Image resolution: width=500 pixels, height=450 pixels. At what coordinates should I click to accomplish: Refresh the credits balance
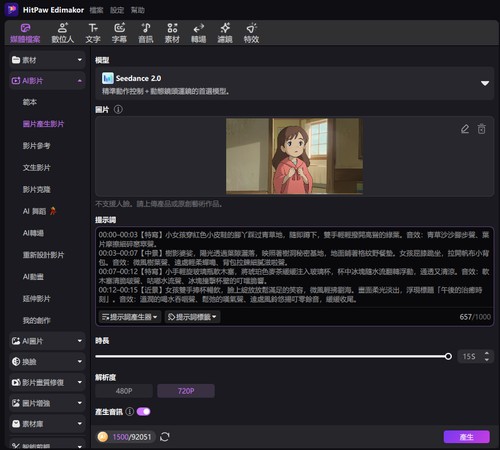(165, 437)
